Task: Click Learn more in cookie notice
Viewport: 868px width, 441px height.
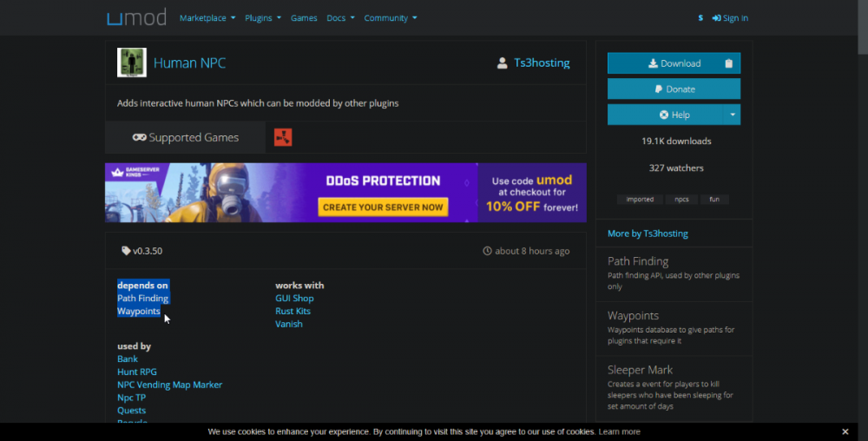Action: [x=619, y=431]
